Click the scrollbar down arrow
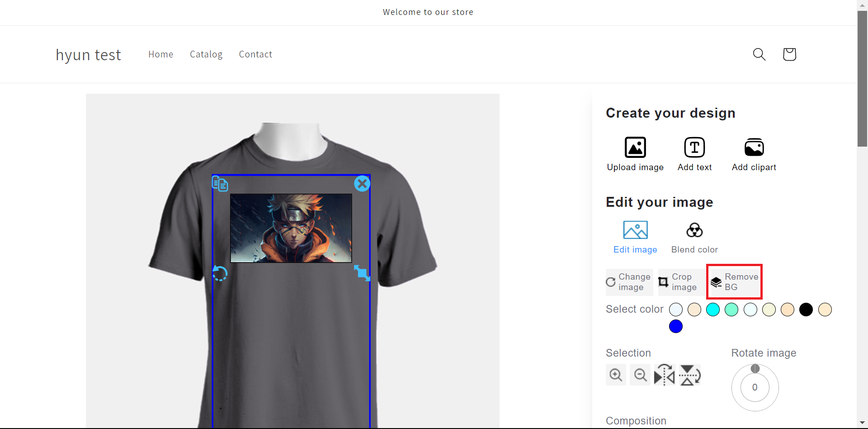This screenshot has height=429, width=868. tap(863, 423)
